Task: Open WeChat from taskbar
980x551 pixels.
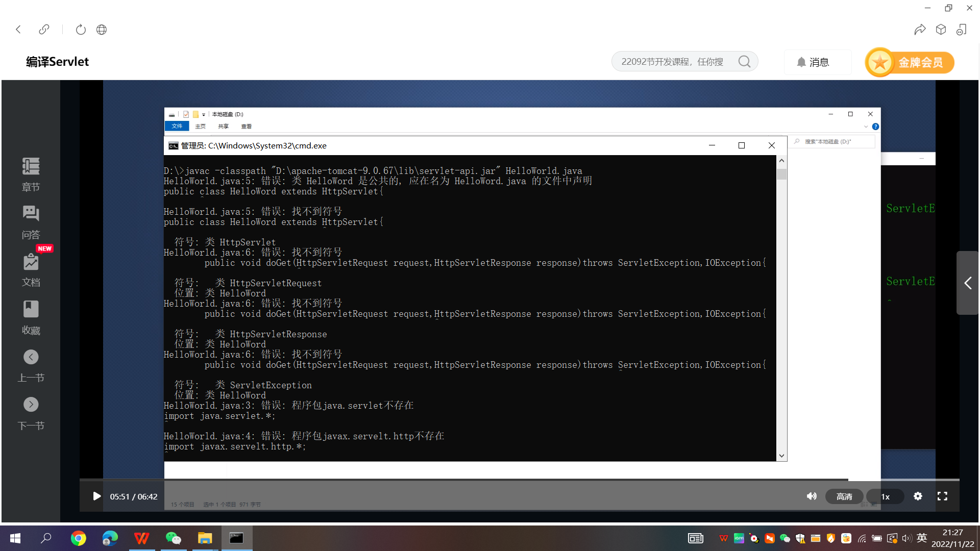Action: (174, 538)
